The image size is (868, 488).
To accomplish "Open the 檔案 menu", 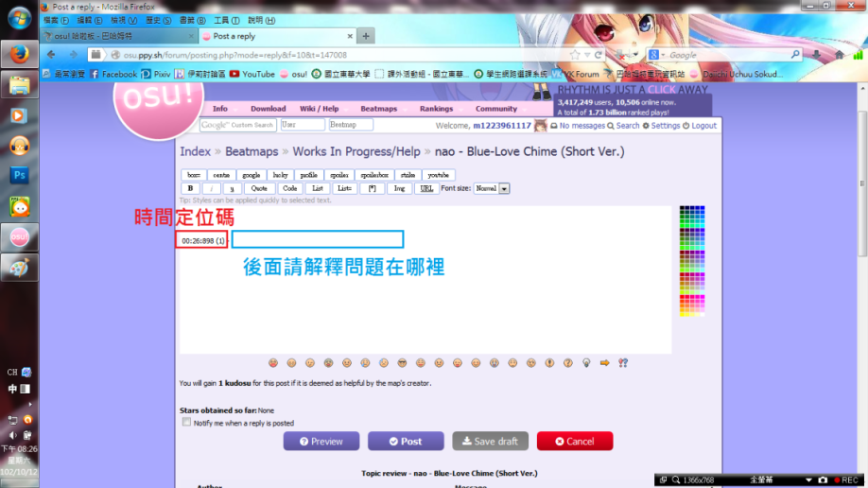I will coord(56,21).
